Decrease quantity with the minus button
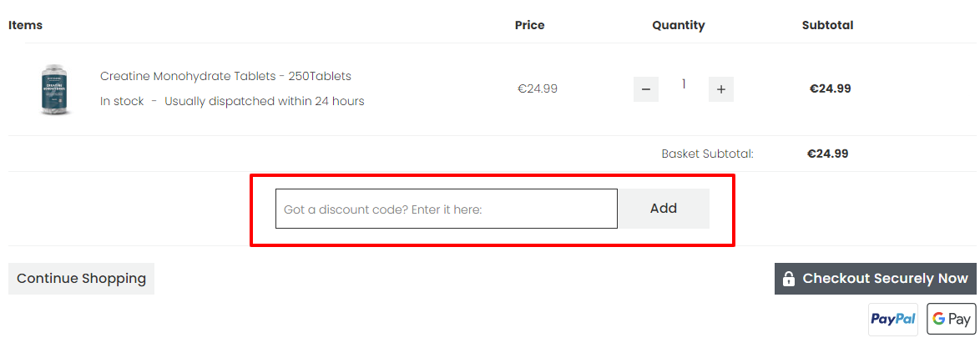The width and height of the screenshot is (980, 348). [646, 89]
